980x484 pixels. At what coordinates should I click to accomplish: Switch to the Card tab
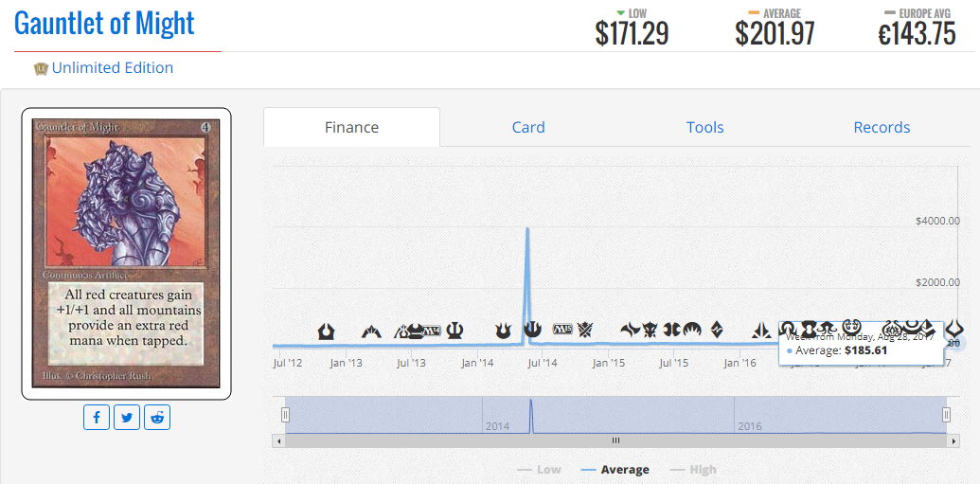[528, 128]
